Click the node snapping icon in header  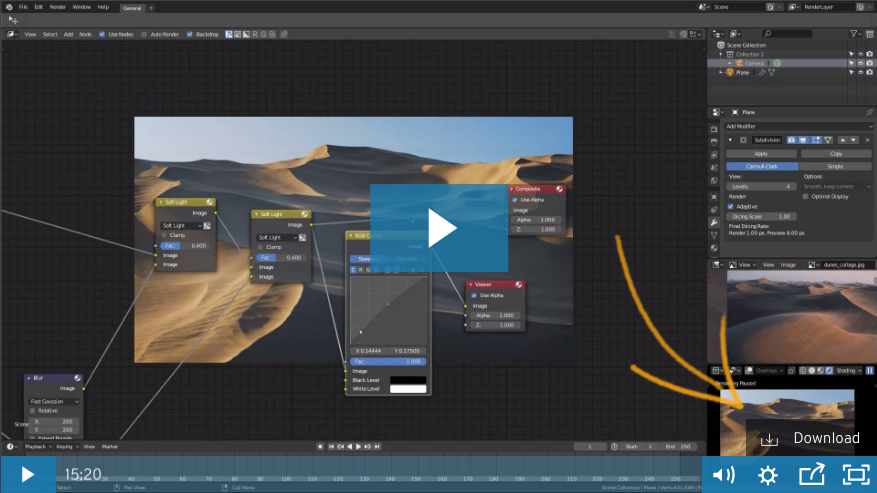(x=683, y=35)
